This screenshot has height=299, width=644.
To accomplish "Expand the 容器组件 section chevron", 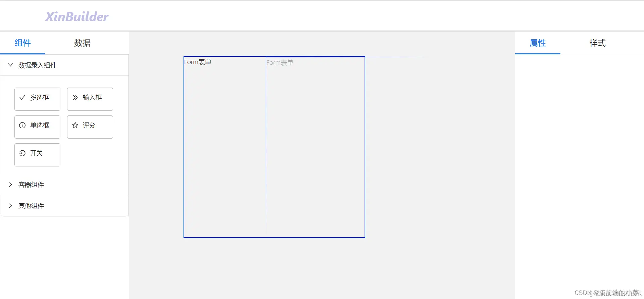I will point(10,185).
